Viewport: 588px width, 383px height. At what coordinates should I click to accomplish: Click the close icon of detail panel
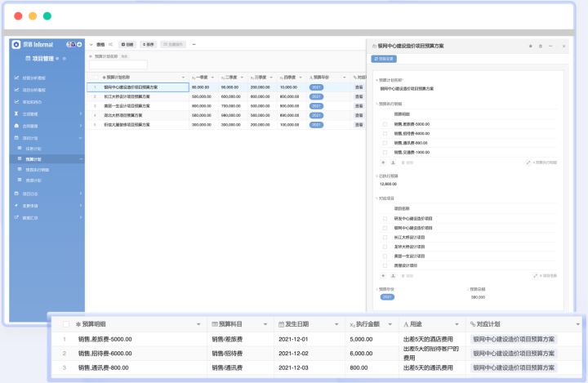(x=564, y=47)
